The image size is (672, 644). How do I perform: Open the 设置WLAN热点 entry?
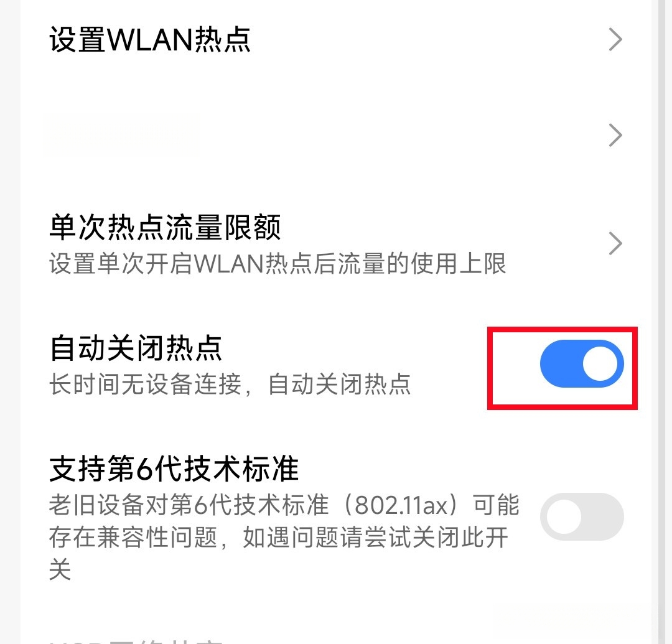pos(336,40)
